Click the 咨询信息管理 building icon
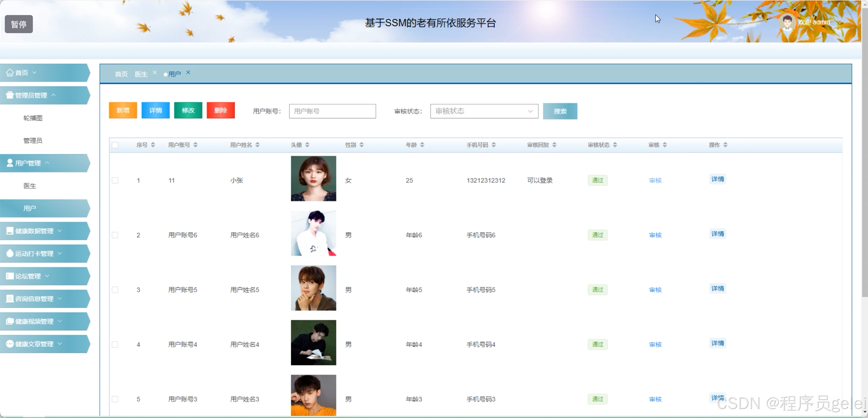868x418 pixels. point(10,298)
